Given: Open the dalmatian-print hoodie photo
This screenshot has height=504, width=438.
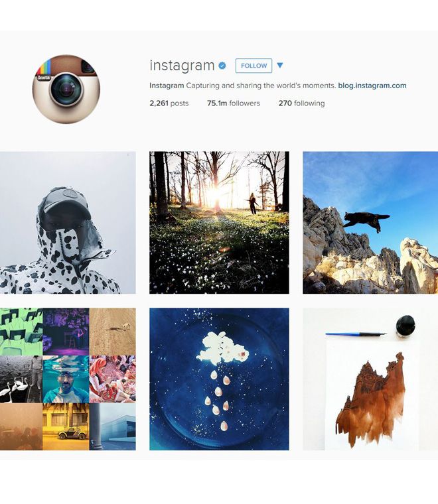Looking at the screenshot, I should 68,222.
